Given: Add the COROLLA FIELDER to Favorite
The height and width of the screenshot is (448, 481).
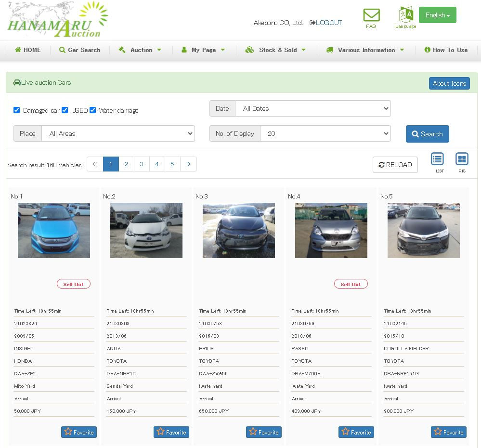Looking at the screenshot, I should click(448, 432).
